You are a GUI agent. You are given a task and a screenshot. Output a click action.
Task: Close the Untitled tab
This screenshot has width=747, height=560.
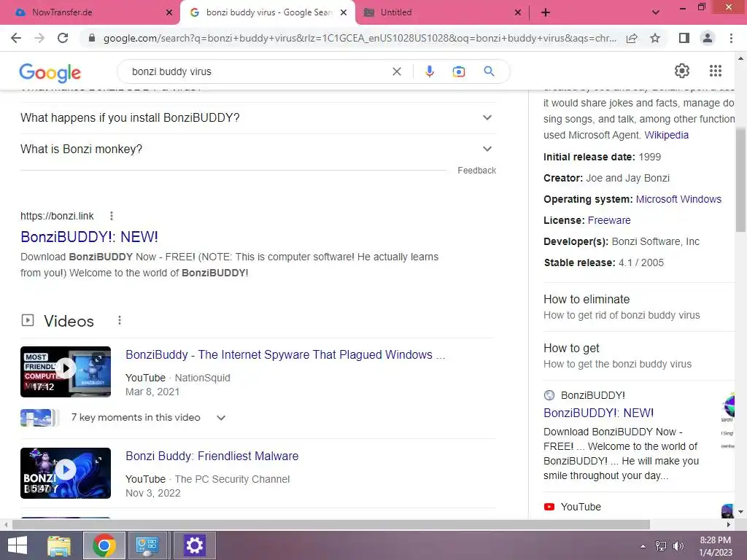518,13
